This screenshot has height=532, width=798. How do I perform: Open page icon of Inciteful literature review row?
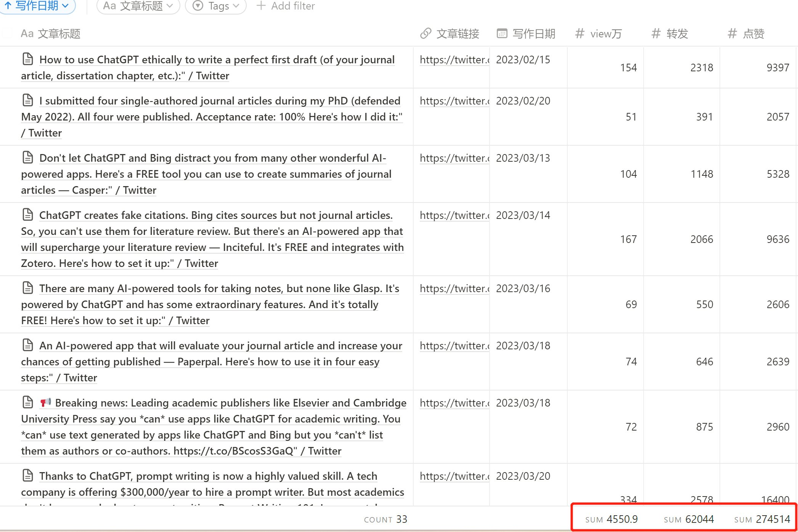[x=28, y=215]
